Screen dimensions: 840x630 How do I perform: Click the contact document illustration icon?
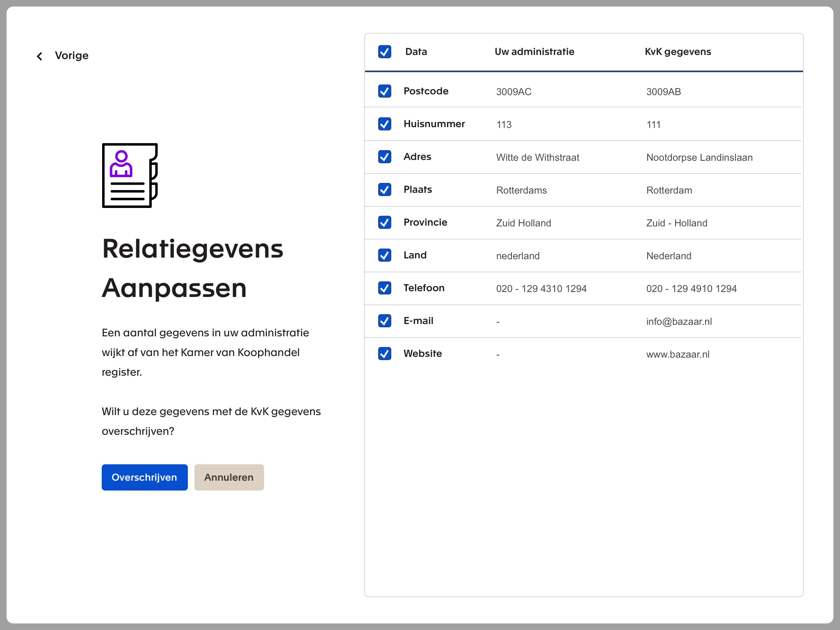tap(130, 176)
